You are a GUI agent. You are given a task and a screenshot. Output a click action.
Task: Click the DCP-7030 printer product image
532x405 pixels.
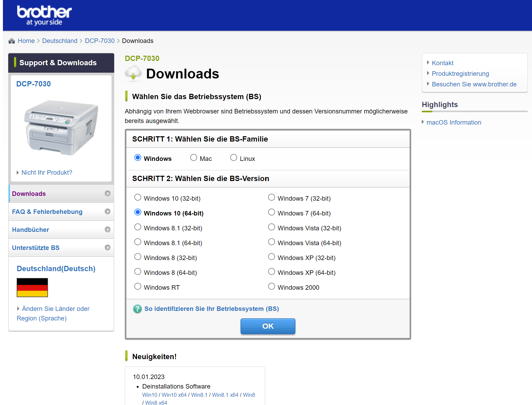click(x=61, y=128)
